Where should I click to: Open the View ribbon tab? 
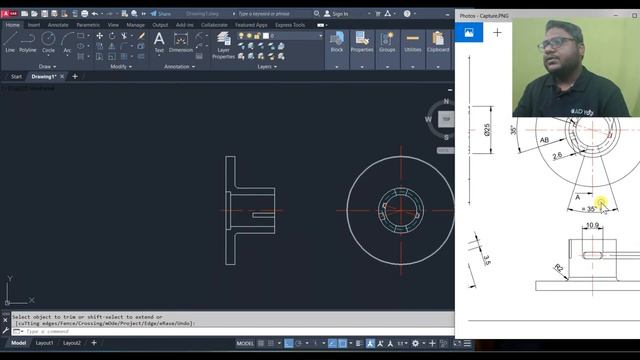[x=113, y=25]
